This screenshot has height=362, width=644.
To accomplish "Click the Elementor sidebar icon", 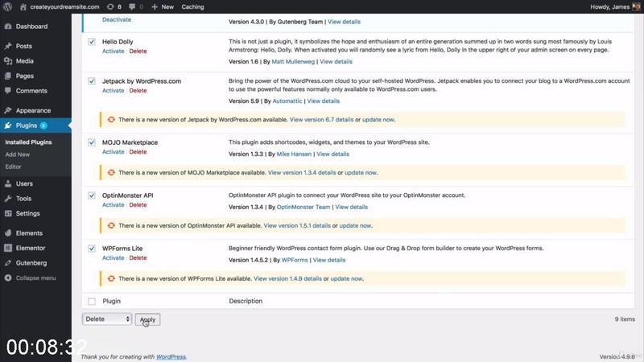I will [8, 248].
